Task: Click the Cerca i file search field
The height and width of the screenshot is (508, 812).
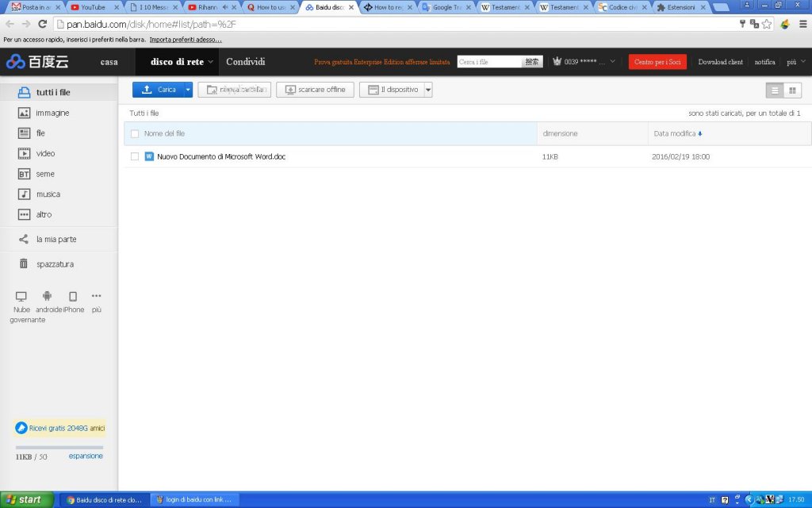Action: click(x=489, y=62)
